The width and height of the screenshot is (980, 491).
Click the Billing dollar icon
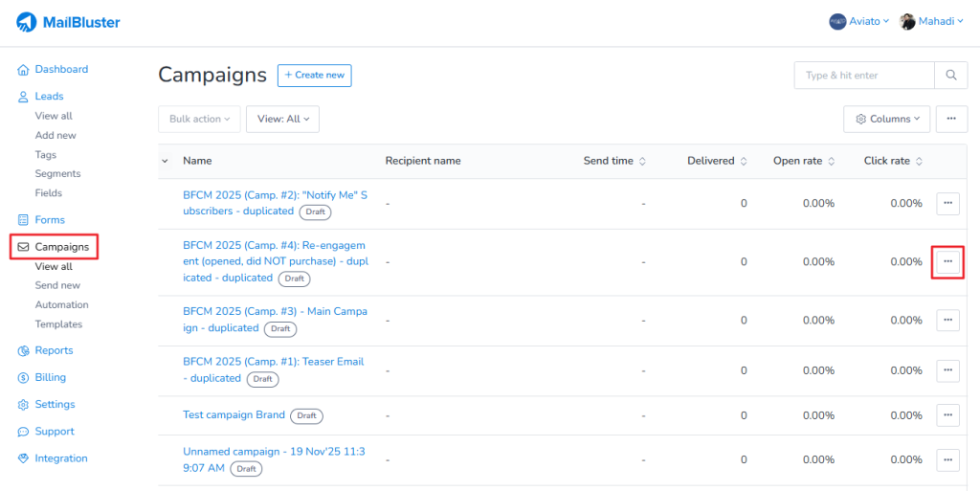23,377
